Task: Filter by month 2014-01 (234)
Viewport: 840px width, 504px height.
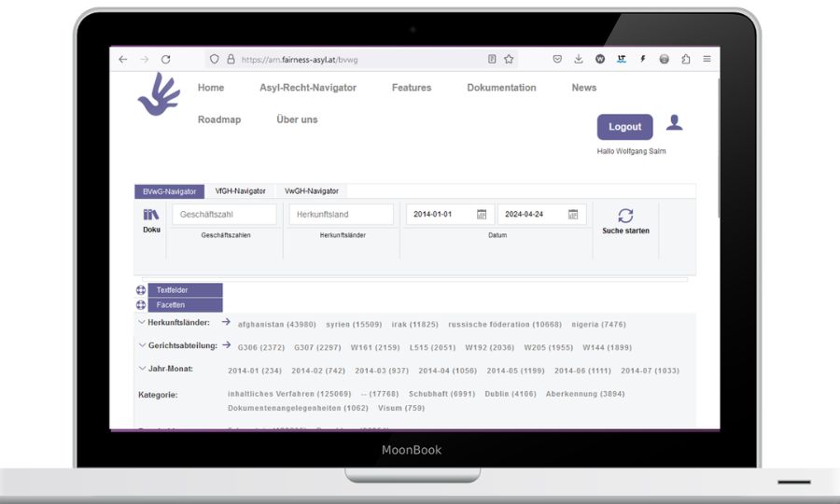Action: (x=255, y=371)
